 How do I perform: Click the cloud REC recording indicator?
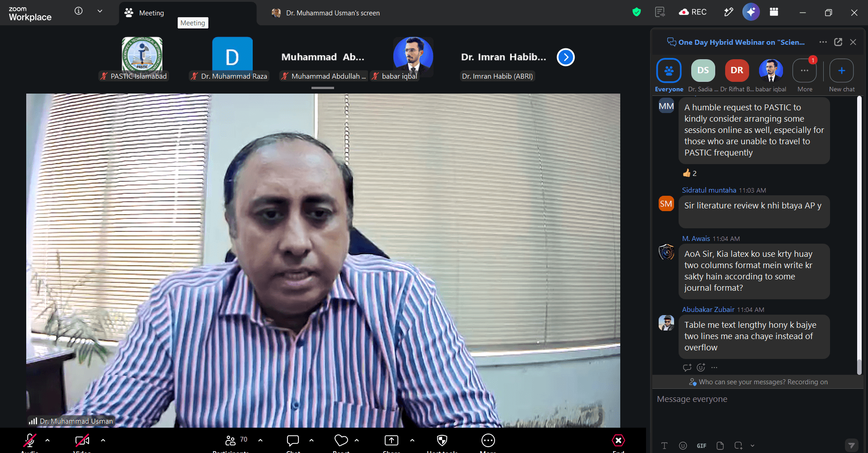pos(693,12)
